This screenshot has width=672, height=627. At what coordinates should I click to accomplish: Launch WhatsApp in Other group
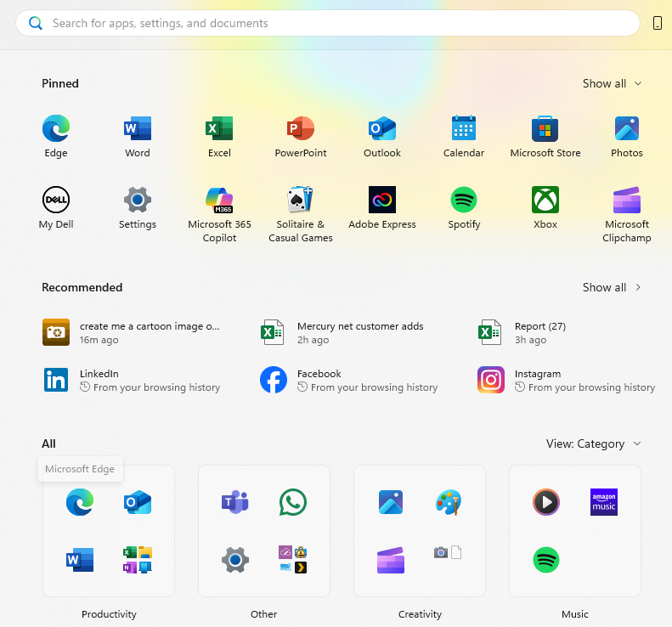pos(293,502)
